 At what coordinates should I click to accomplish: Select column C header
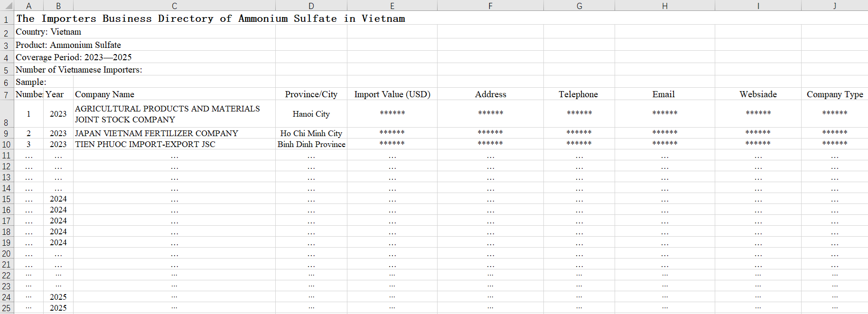[174, 6]
